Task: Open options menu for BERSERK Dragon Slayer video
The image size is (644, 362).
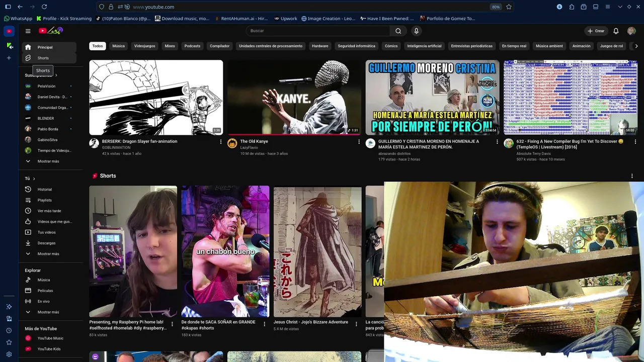Action: 220,142
